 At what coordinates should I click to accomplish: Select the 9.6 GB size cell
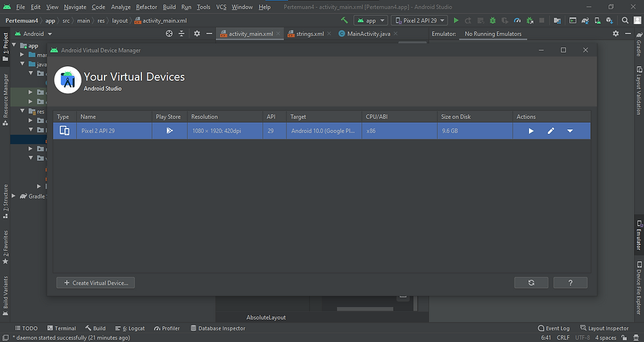coord(474,131)
